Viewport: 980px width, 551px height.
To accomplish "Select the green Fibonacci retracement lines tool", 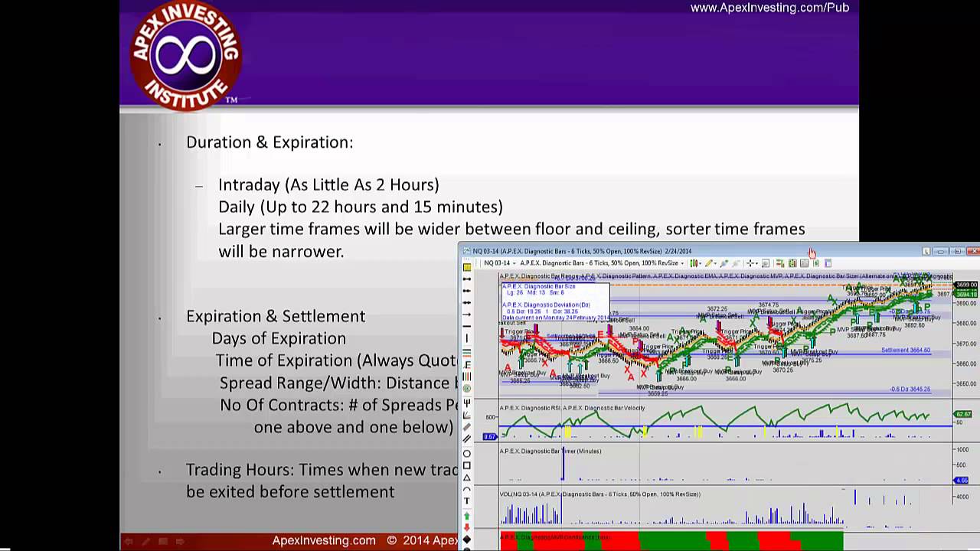I will coord(467,352).
